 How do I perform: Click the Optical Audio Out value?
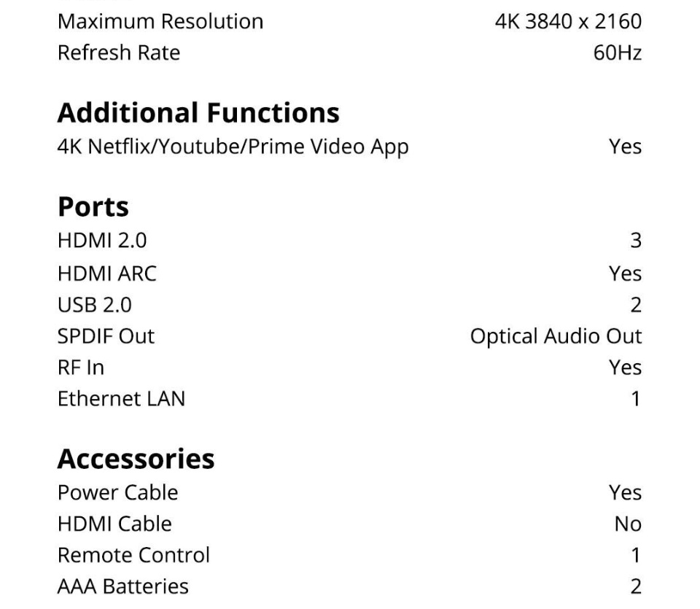click(x=556, y=336)
